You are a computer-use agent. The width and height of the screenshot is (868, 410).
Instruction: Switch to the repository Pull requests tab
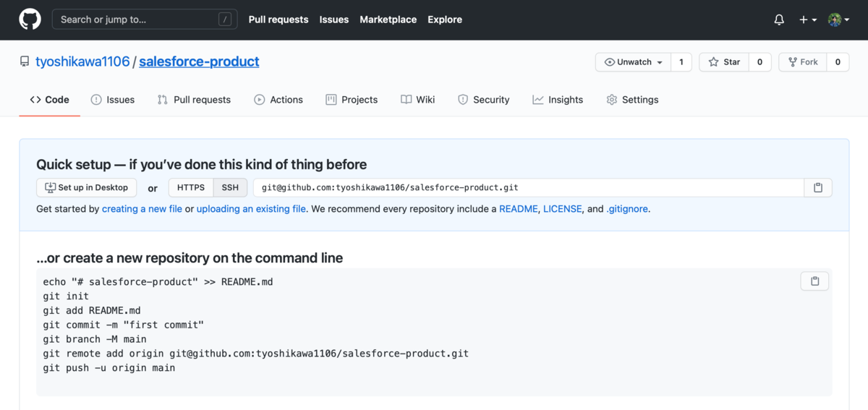coord(194,100)
